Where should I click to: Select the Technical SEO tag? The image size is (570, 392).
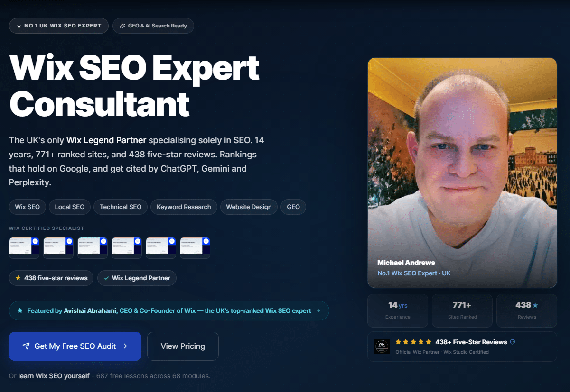point(121,207)
